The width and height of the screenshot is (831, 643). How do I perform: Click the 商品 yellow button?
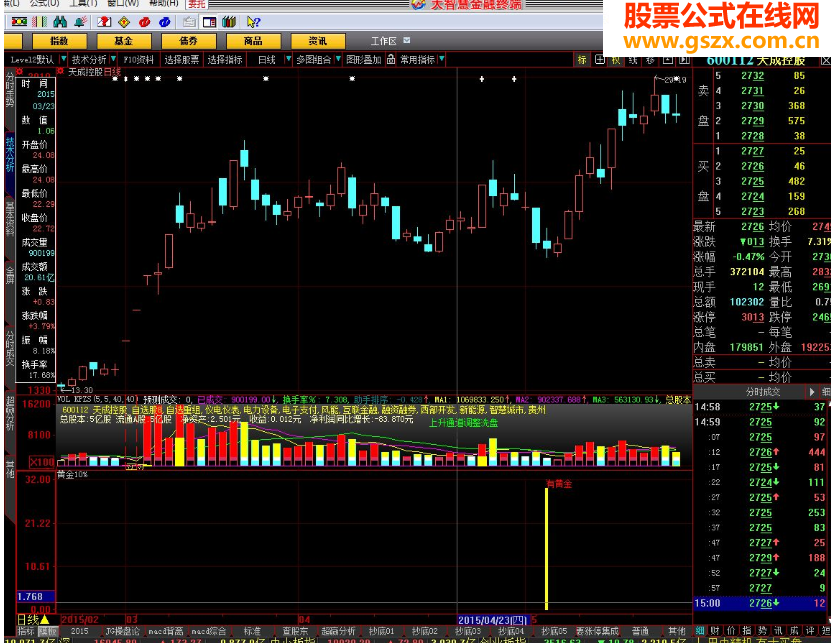(x=253, y=41)
